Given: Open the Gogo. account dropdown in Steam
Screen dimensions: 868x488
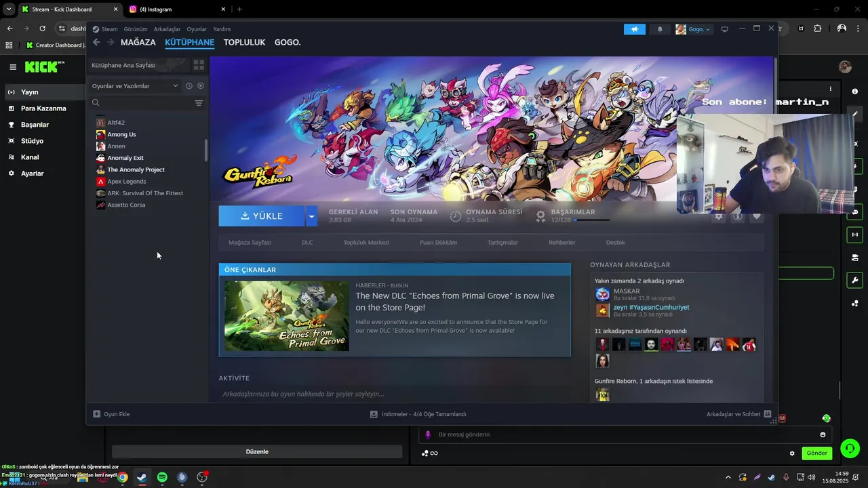Looking at the screenshot, I should tap(693, 29).
